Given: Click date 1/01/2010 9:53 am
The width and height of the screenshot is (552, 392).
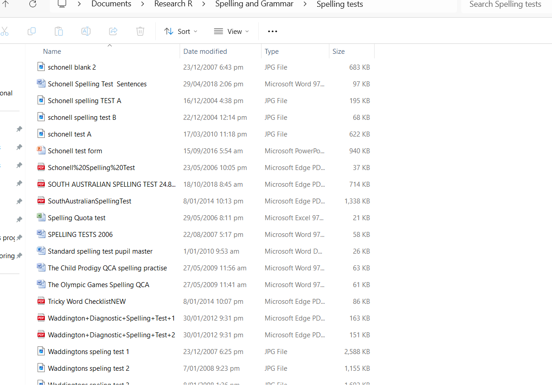Looking at the screenshot, I should [211, 251].
